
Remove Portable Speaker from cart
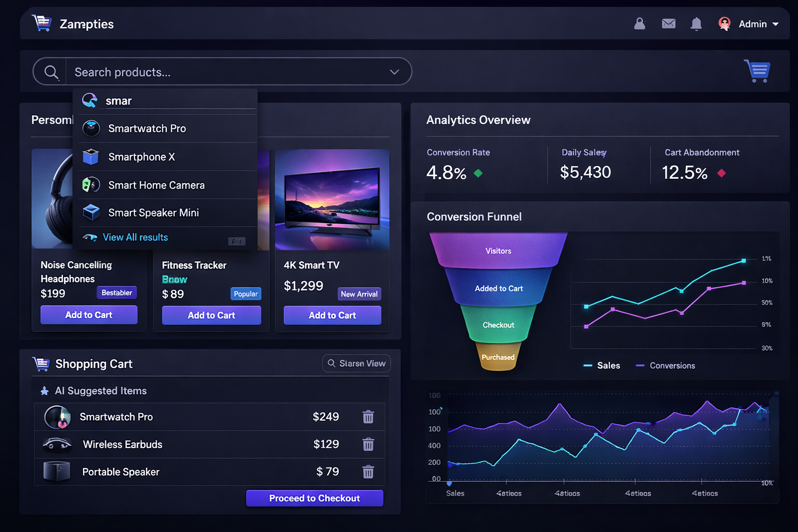(368, 472)
